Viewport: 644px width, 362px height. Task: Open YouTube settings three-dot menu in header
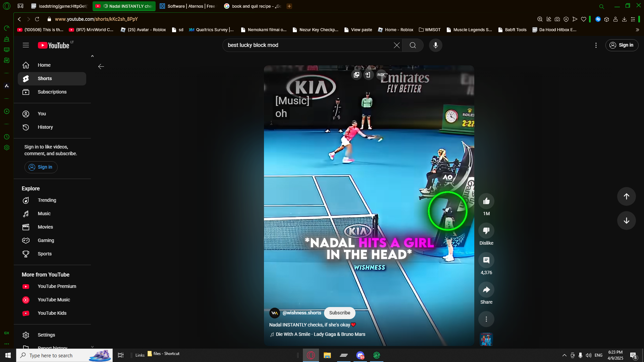click(x=596, y=45)
